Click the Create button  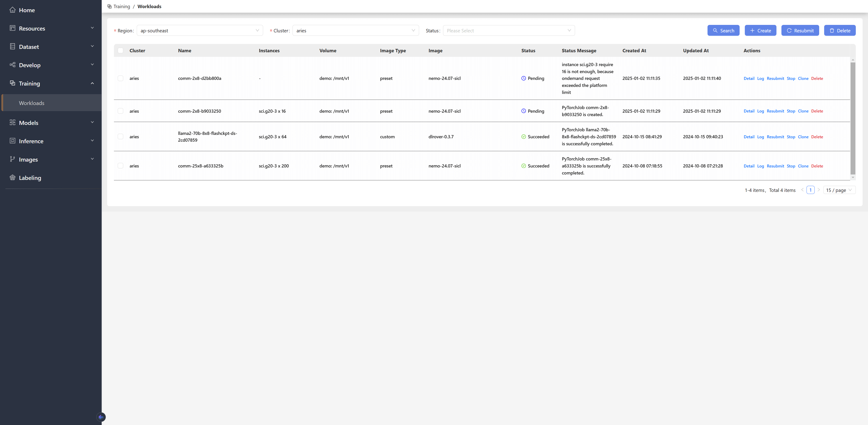tap(760, 30)
